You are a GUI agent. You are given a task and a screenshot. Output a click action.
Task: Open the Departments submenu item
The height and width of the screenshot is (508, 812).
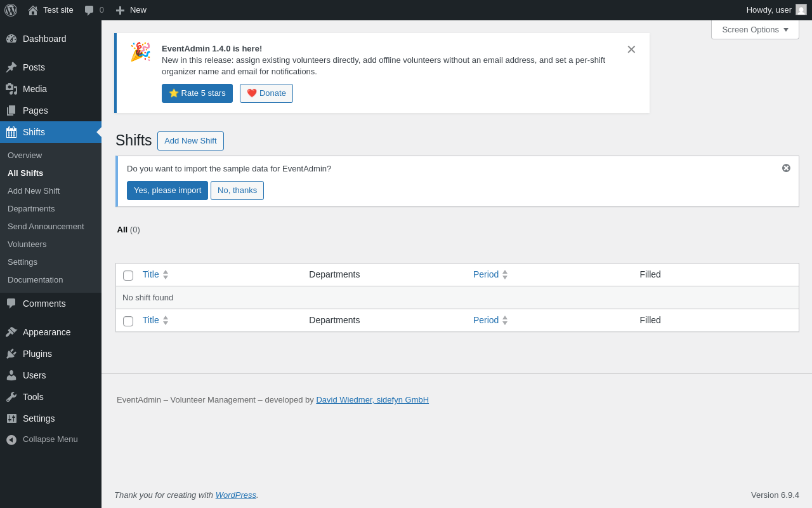31,208
